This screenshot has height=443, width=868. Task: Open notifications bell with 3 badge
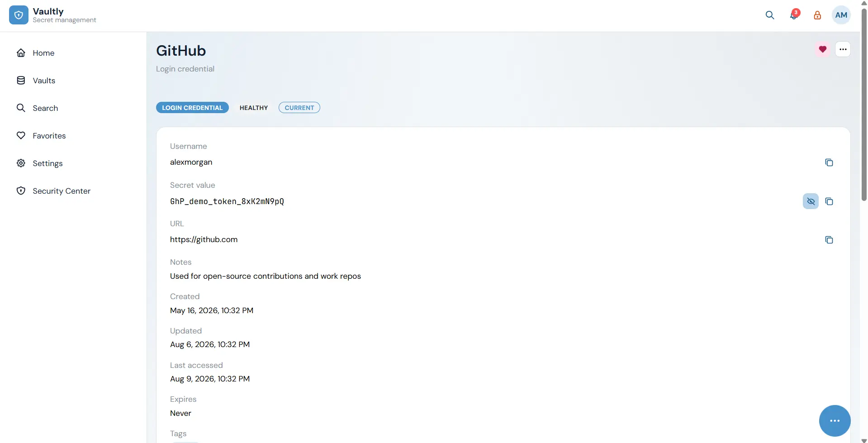(x=794, y=15)
